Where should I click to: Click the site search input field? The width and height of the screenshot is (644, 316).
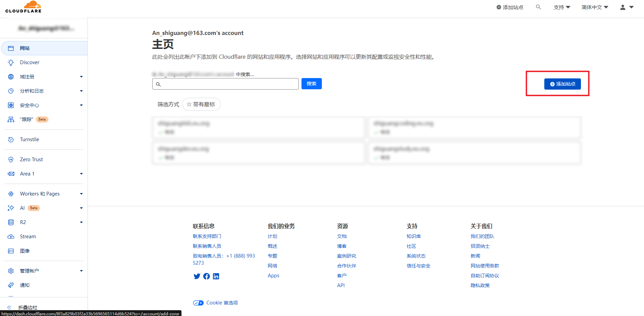(226, 84)
